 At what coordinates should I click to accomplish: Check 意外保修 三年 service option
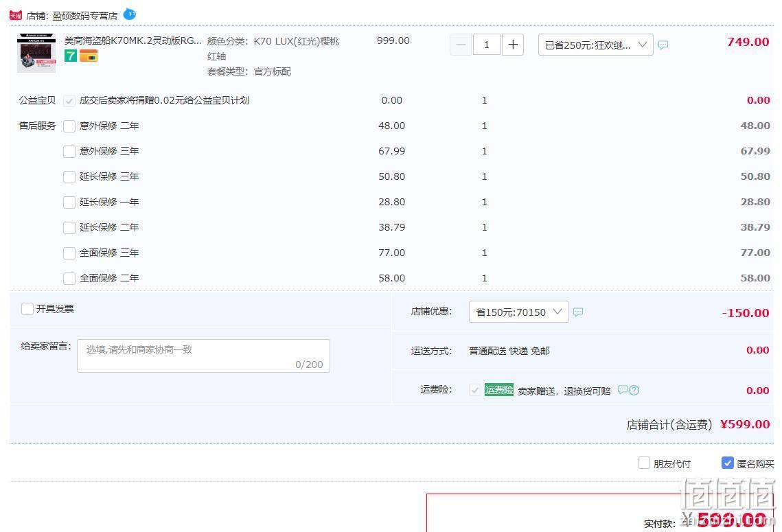tap(69, 152)
